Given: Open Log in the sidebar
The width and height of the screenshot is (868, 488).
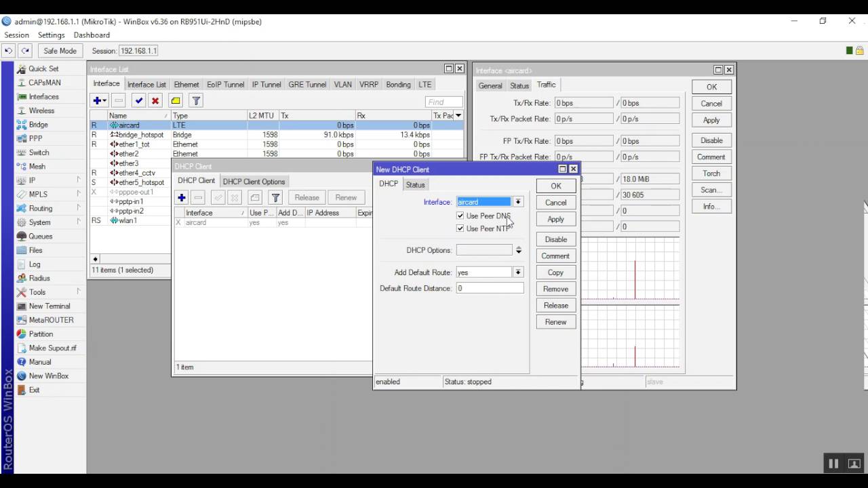Looking at the screenshot, I should (35, 264).
